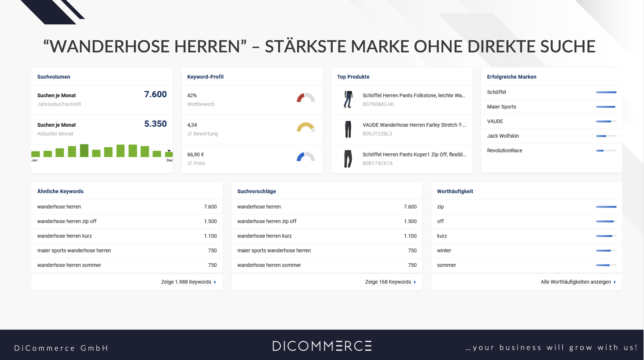Viewport: 644px width, 360px height.
Task: Click the word 'winter' in Worthäufigkeit
Action: 444,250
